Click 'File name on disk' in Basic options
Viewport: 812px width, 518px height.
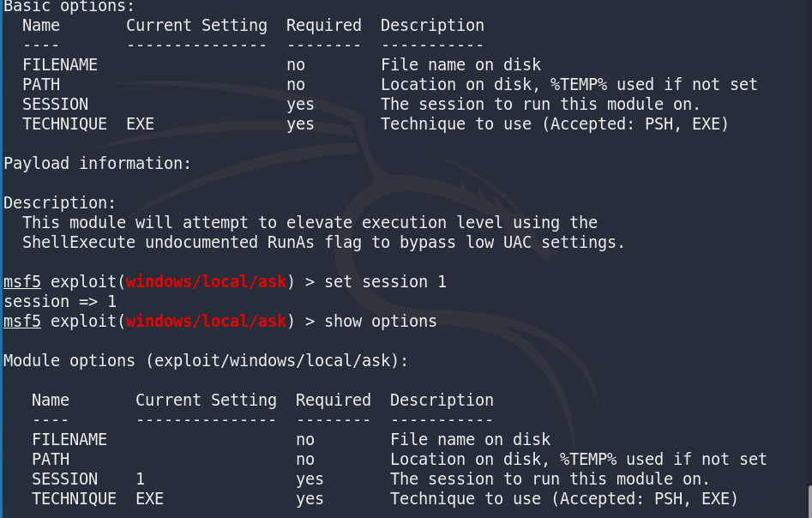(461, 65)
